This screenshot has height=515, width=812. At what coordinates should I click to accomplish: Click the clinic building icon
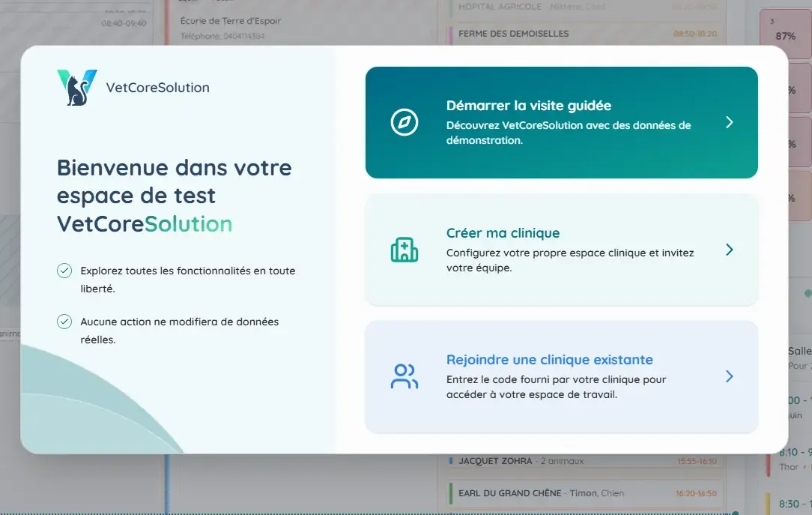tap(404, 250)
